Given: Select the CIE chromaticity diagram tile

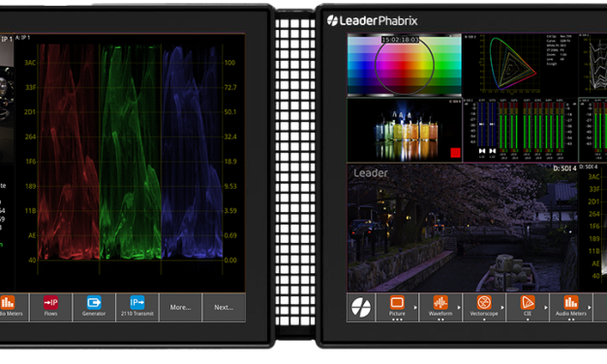Looking at the screenshot, I should point(520,65).
